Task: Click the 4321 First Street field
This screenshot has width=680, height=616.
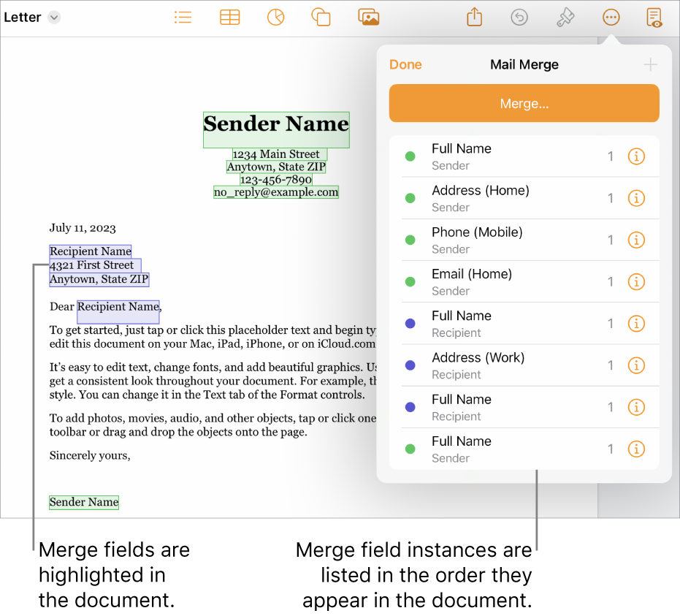Action: click(95, 265)
